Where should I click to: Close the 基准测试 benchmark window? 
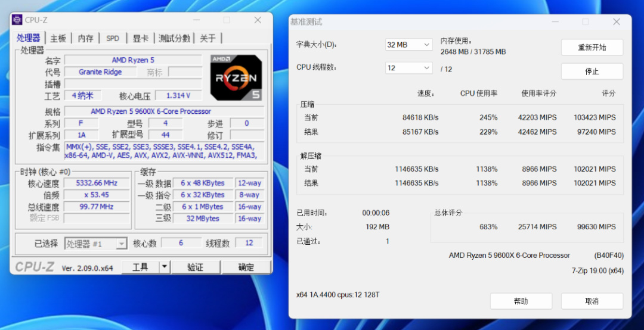tap(616, 22)
